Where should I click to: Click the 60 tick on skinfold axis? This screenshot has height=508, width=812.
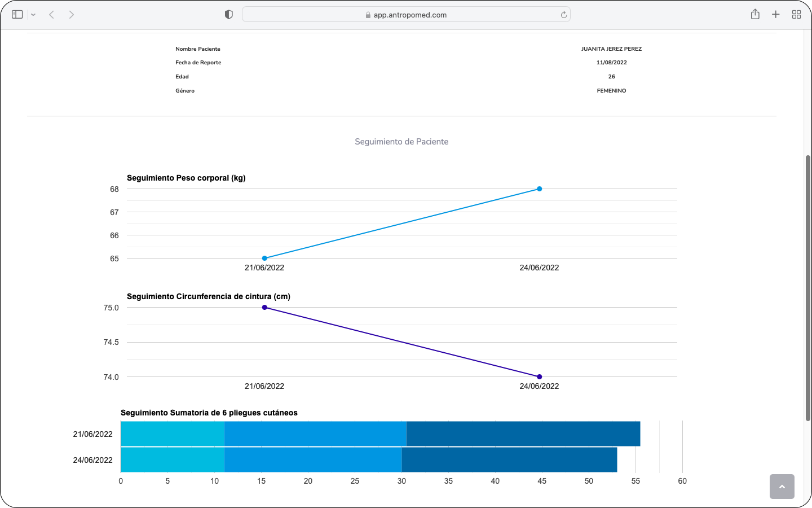682,481
